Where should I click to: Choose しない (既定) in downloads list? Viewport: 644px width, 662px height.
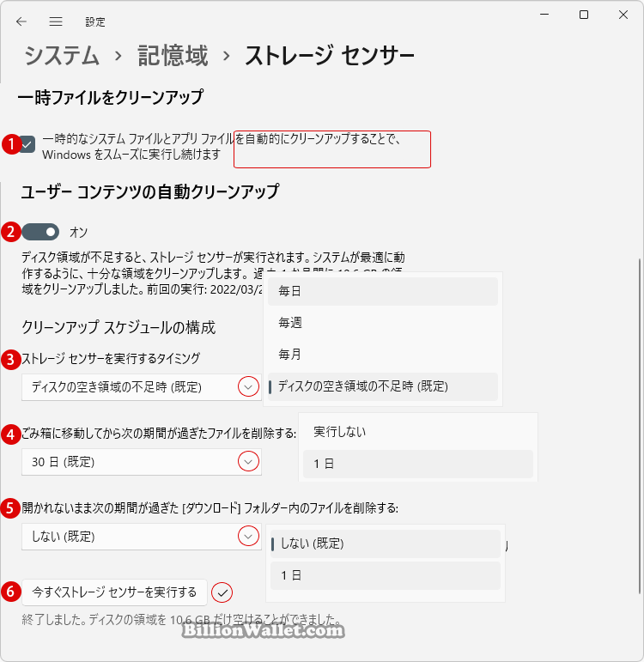pos(386,544)
